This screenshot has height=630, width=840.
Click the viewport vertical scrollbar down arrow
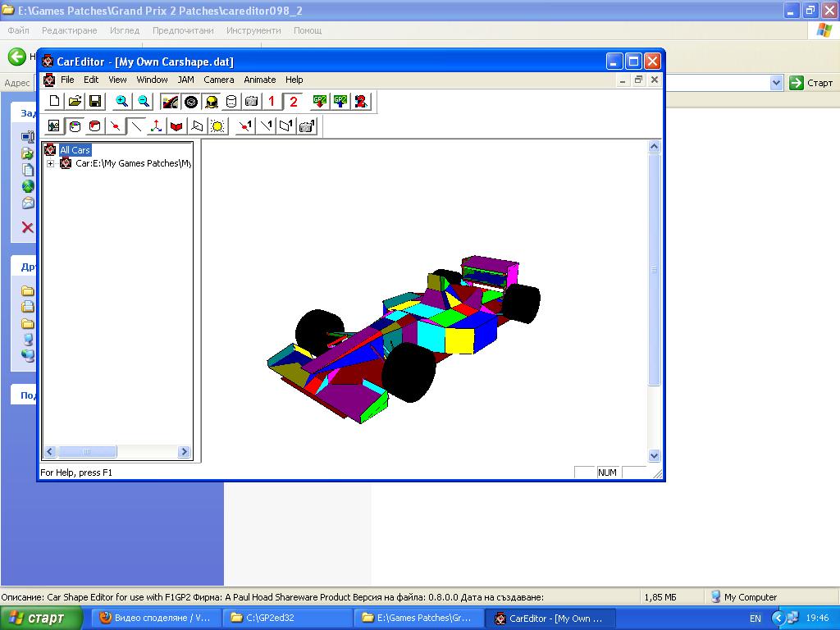point(654,455)
